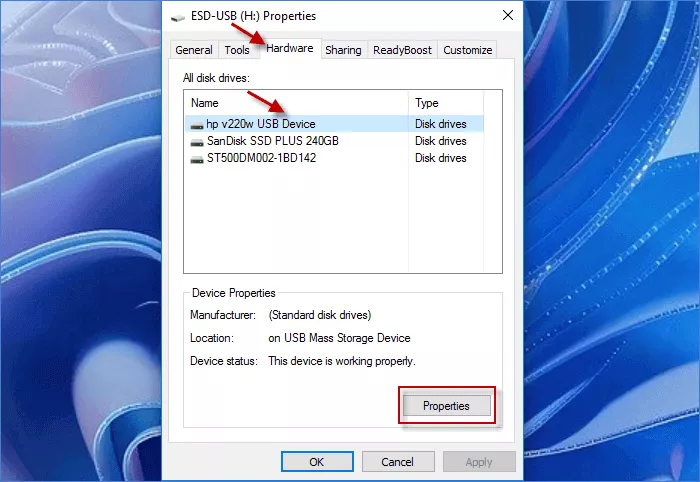Click Disk drives type of ST500DM002 row
The height and width of the screenshot is (482, 700).
click(x=441, y=158)
